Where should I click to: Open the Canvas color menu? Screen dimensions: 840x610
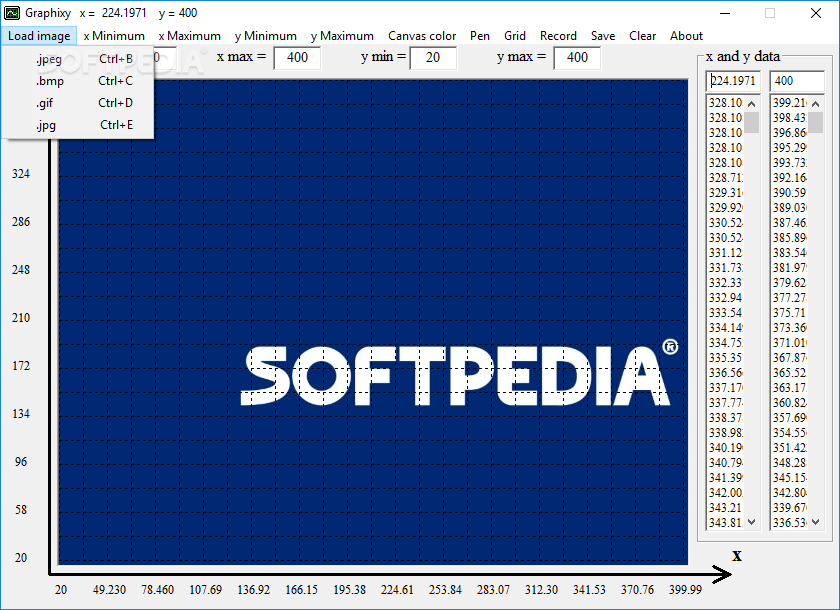[422, 36]
